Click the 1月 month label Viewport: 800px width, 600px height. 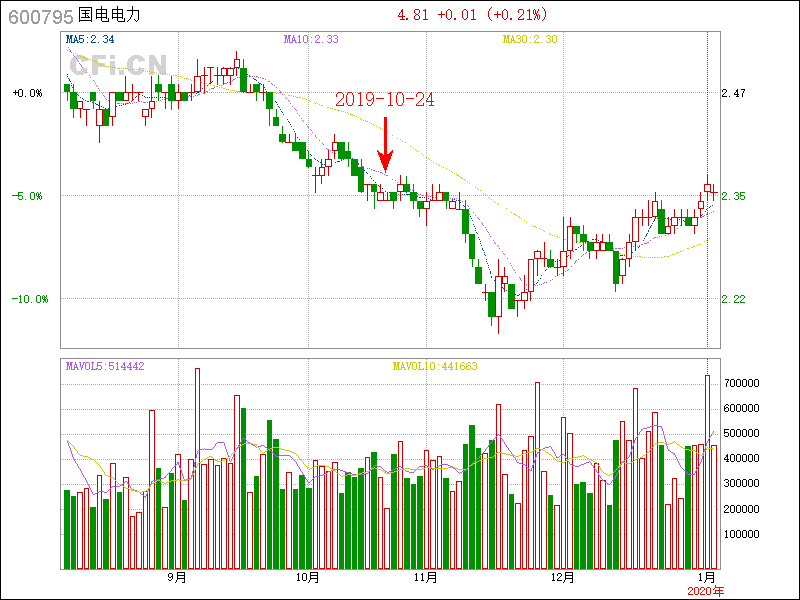tap(707, 578)
